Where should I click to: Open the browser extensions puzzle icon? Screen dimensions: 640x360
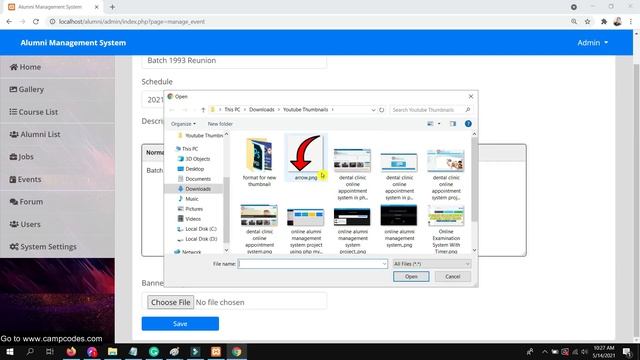tap(604, 22)
